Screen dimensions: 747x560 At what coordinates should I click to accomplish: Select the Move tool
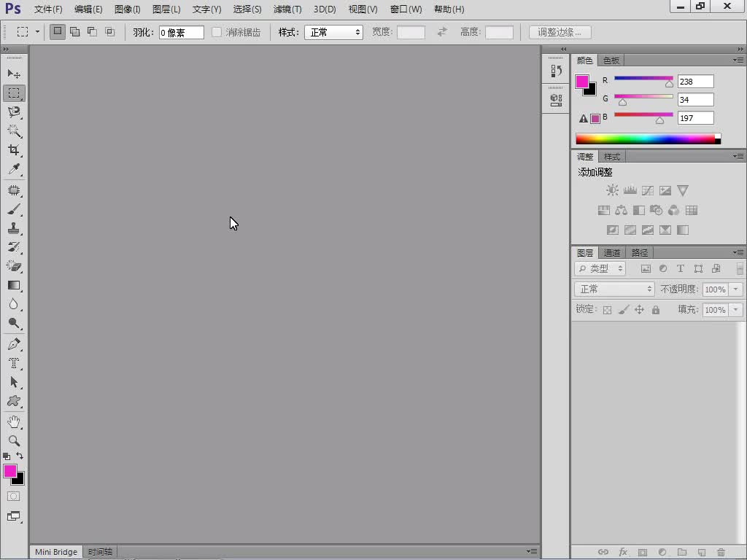14,74
